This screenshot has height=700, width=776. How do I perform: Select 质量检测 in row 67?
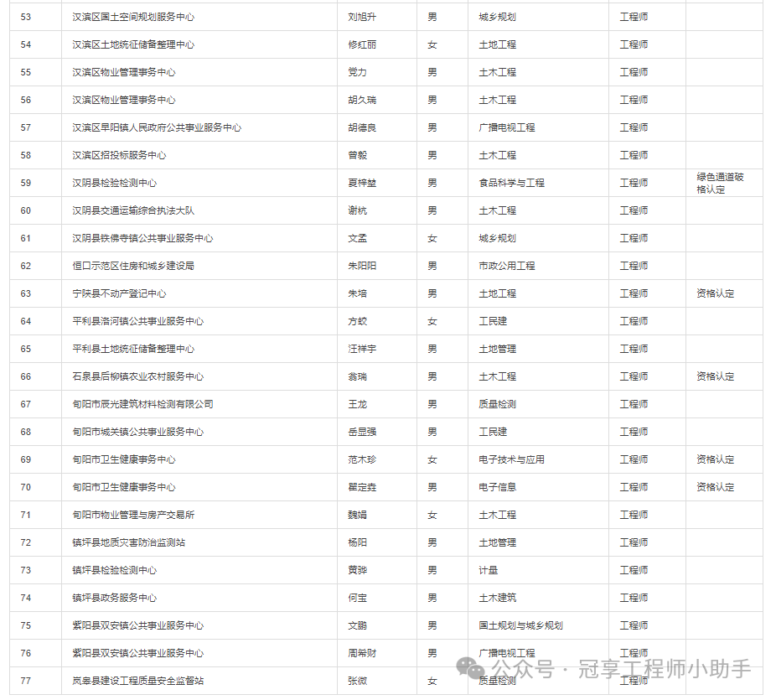[x=498, y=405]
